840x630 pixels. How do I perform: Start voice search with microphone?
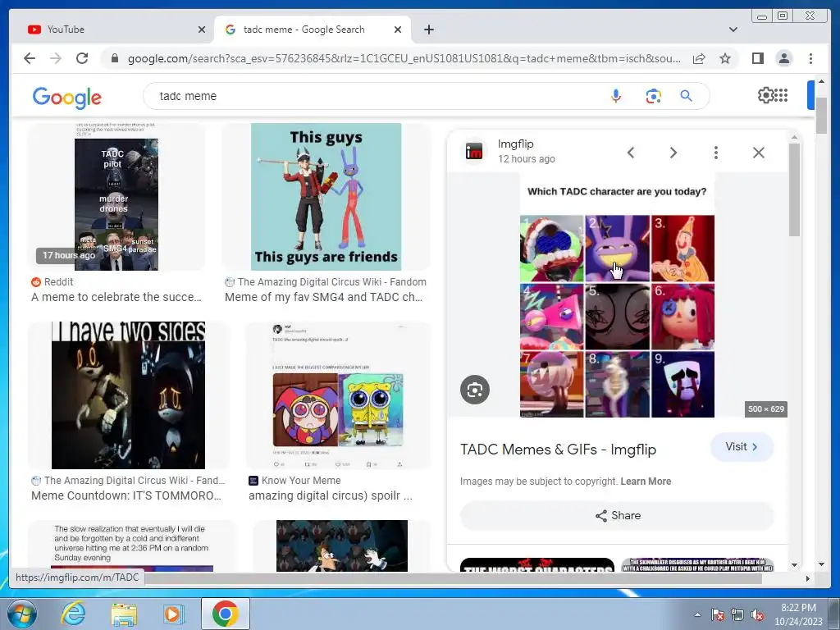(616, 96)
